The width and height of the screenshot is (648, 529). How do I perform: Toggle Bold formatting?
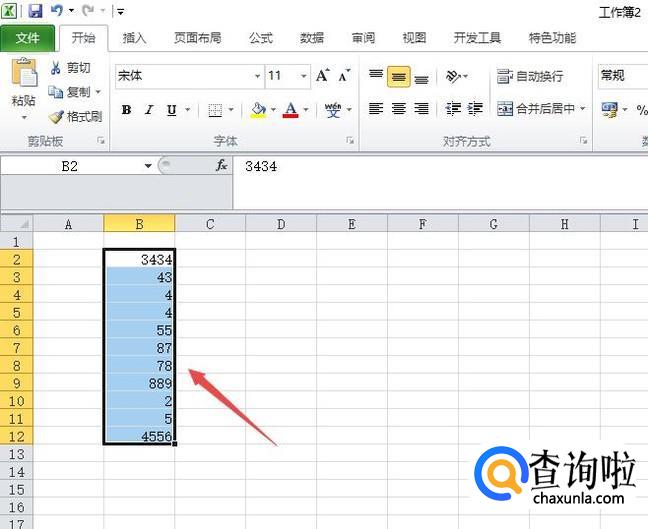(126, 110)
